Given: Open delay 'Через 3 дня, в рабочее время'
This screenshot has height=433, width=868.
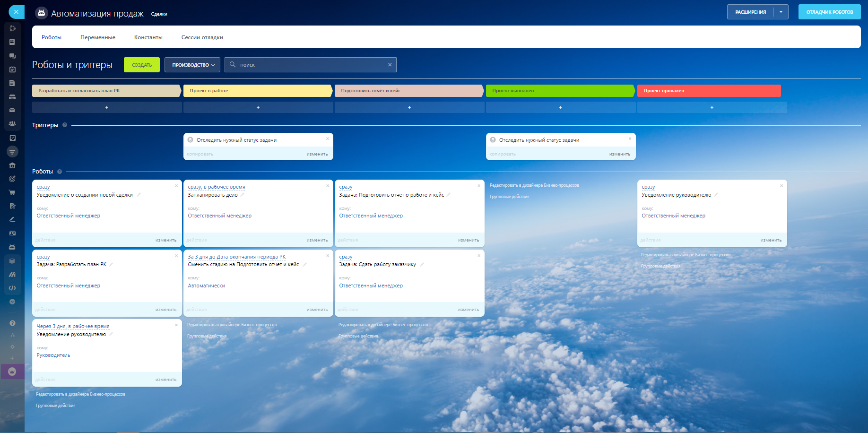Looking at the screenshot, I should [73, 327].
